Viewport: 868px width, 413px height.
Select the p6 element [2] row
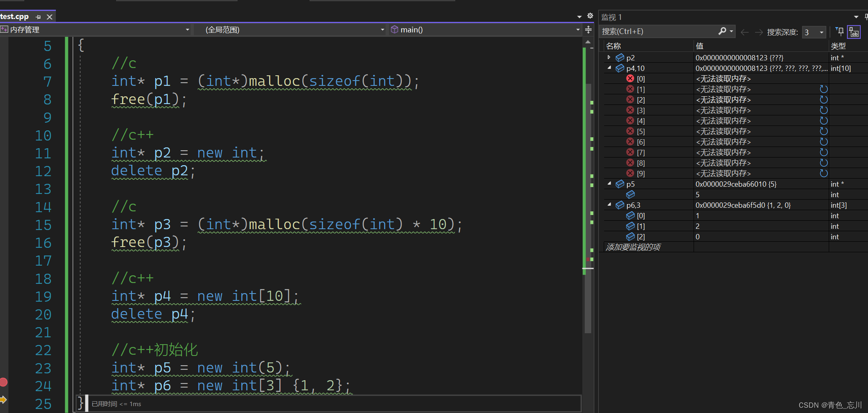point(736,236)
